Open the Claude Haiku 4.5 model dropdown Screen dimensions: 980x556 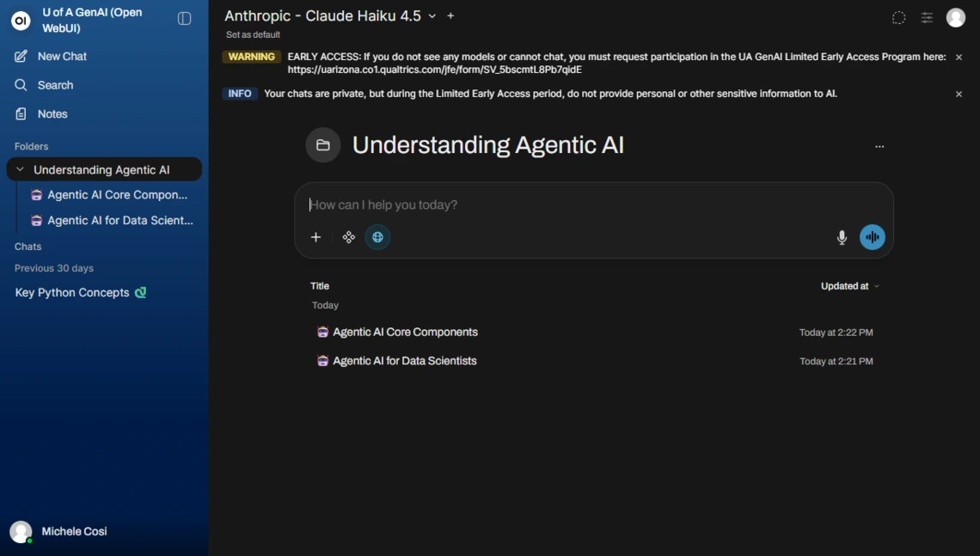click(x=432, y=16)
